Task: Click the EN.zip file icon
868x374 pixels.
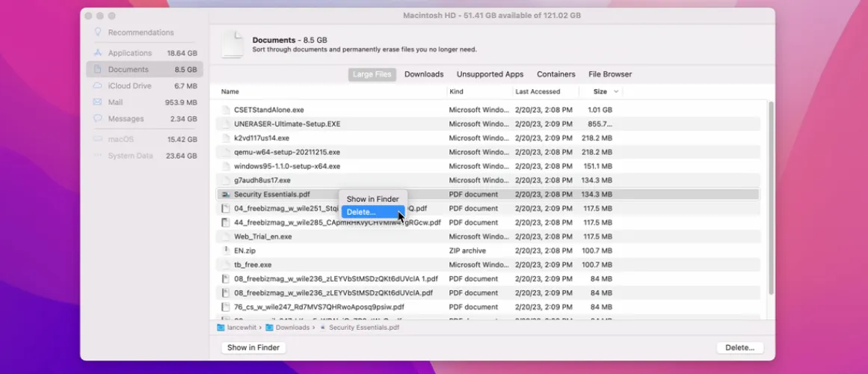Action: pos(226,251)
